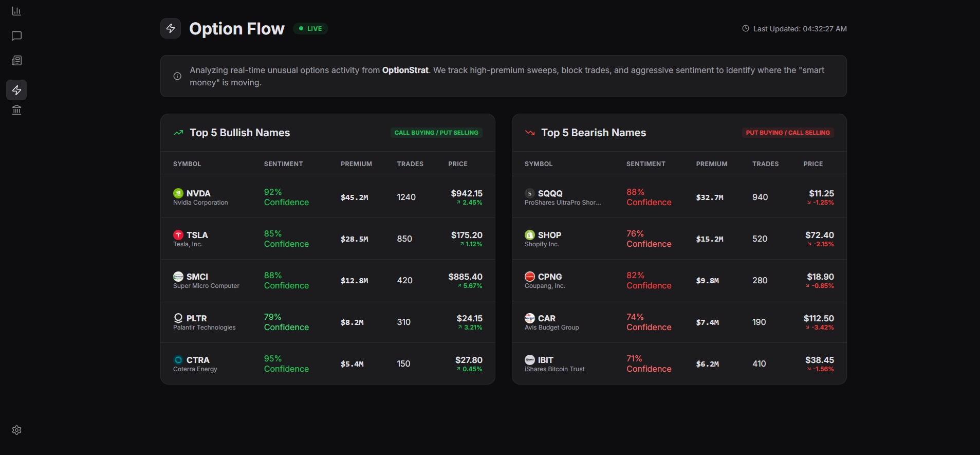Click the $27.80 price value

click(469, 360)
